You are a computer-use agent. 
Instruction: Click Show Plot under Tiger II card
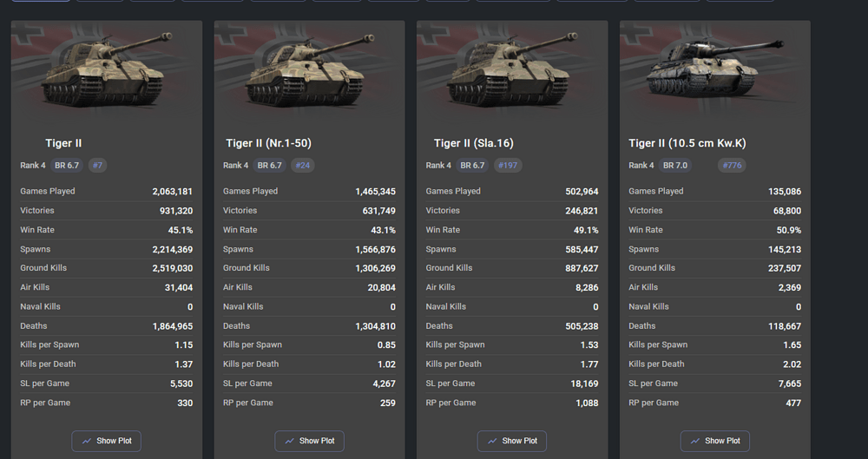pos(106,441)
